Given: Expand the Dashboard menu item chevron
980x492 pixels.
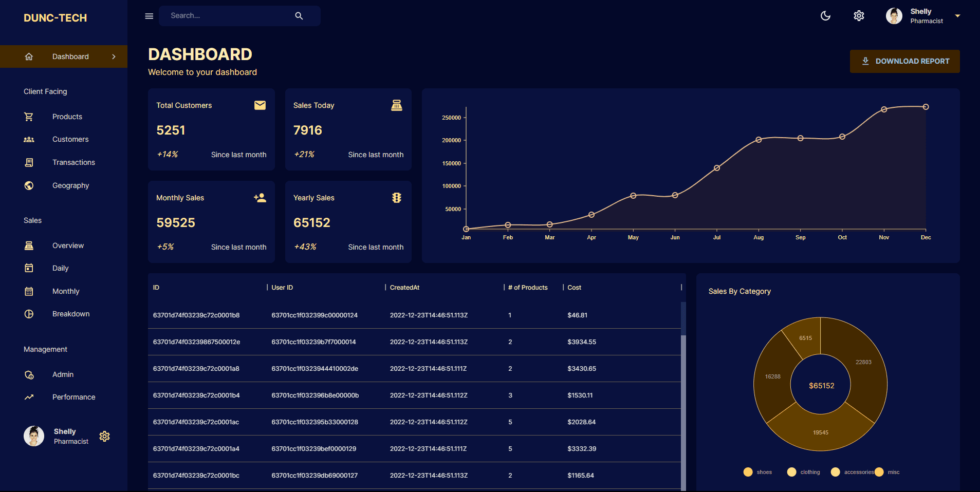Looking at the screenshot, I should pyautogui.click(x=114, y=56).
